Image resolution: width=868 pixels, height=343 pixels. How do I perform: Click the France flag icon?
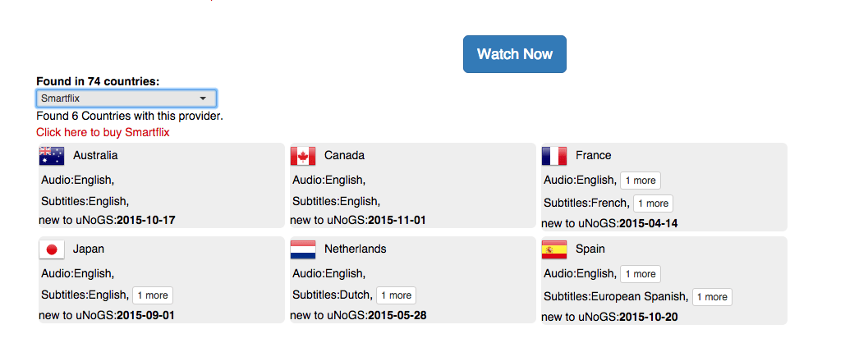pos(554,156)
